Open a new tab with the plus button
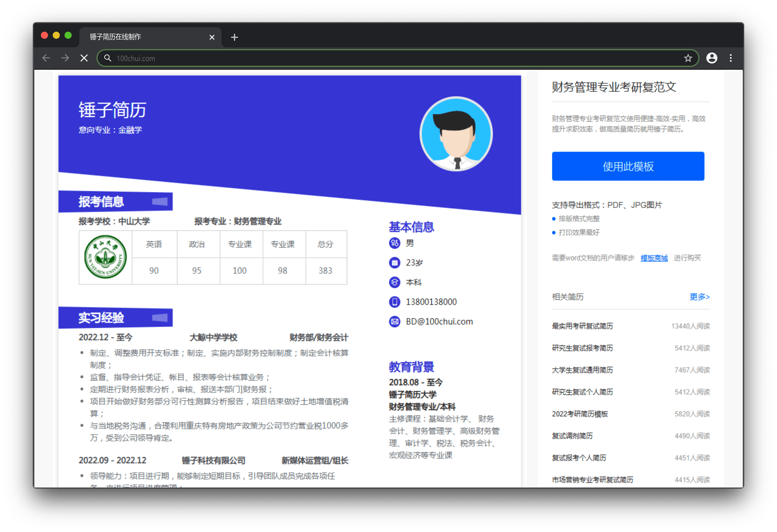 click(234, 37)
